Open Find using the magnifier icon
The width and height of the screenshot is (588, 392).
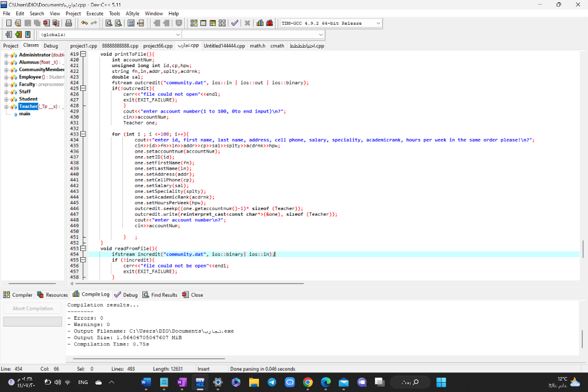[108, 24]
